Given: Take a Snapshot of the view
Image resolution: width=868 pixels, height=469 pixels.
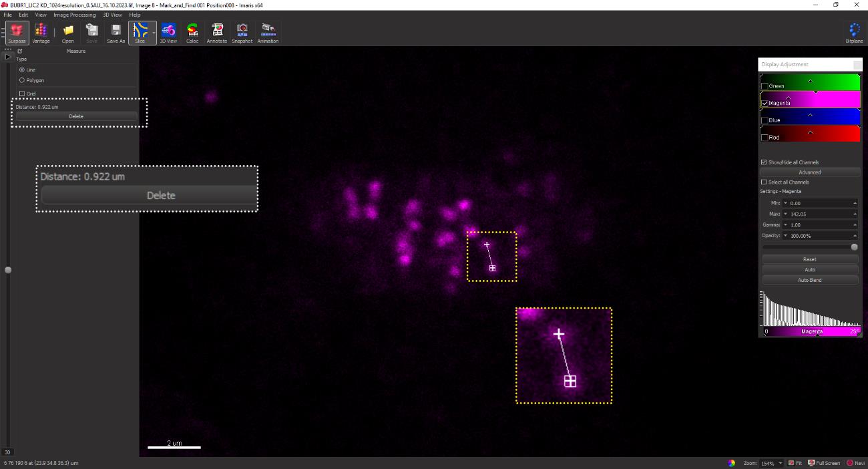Looking at the screenshot, I should pyautogui.click(x=242, y=33).
